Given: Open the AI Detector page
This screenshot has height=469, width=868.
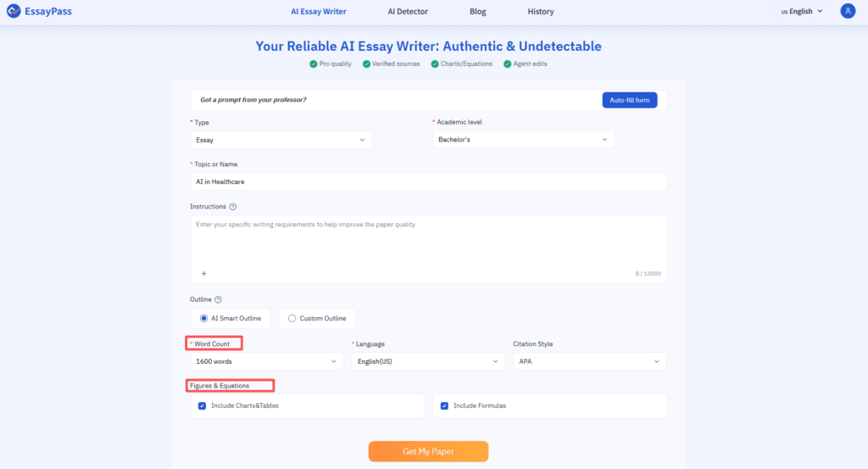Looking at the screenshot, I should coord(408,11).
